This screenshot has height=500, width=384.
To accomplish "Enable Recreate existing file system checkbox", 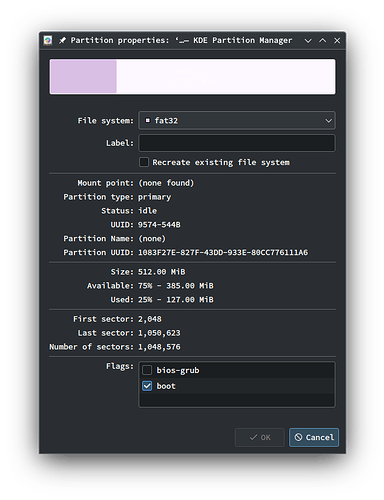I will point(144,162).
